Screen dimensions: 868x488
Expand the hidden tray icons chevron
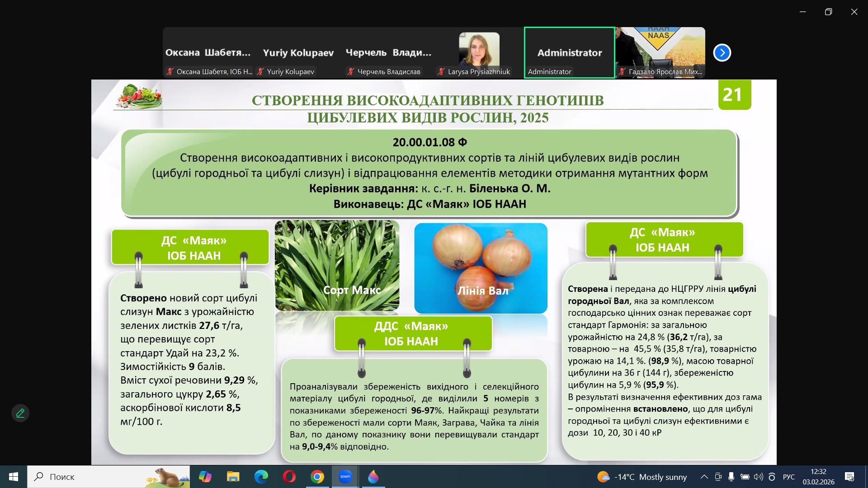click(x=704, y=477)
